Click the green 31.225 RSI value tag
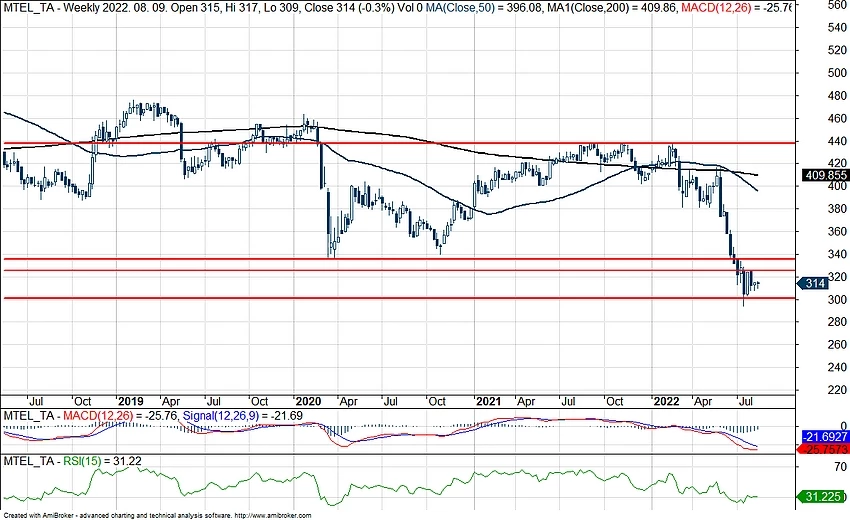The width and height of the screenshot is (850, 520). pos(824,496)
